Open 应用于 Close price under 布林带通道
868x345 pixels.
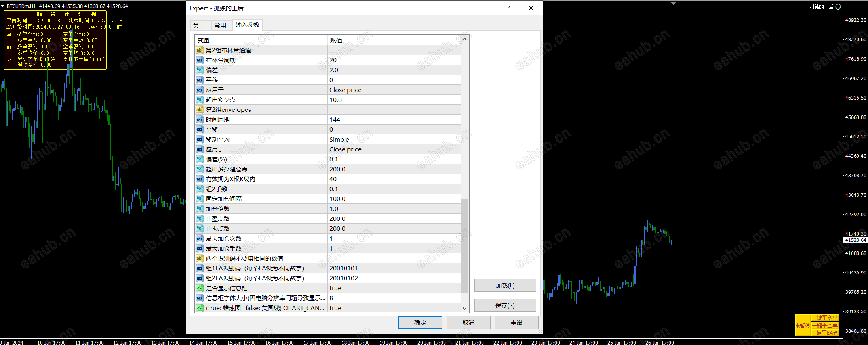394,90
